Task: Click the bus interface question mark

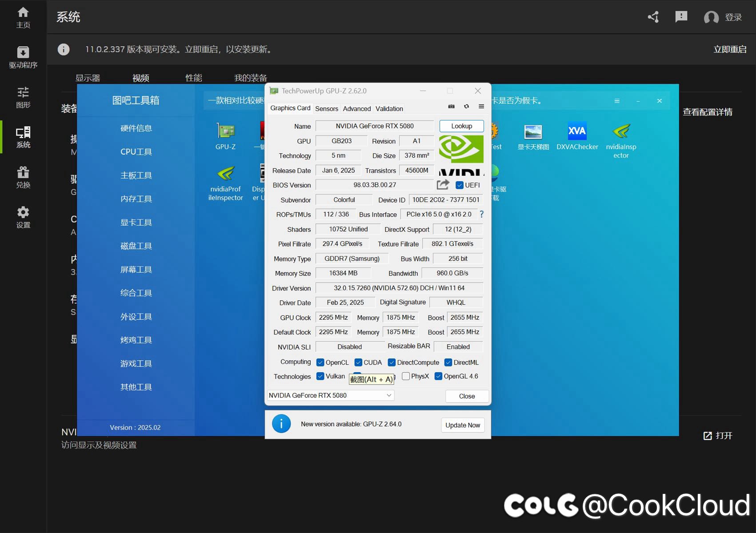Action: click(481, 215)
